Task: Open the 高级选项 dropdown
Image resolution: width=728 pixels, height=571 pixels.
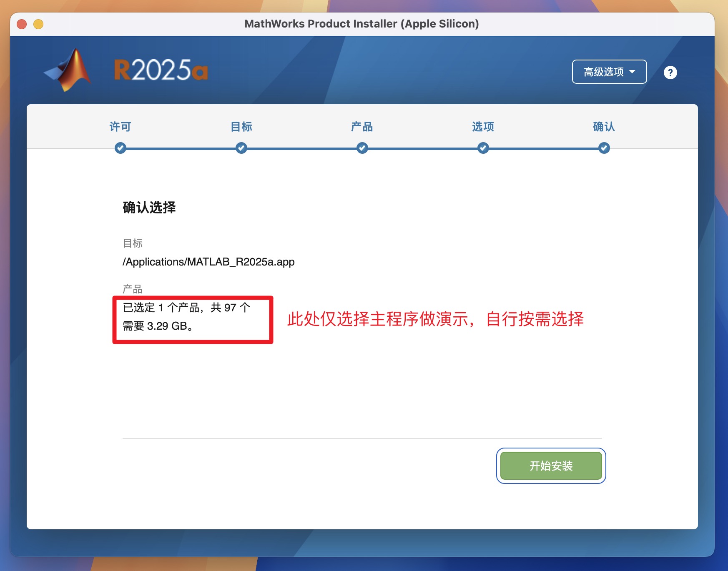Action: pos(609,72)
